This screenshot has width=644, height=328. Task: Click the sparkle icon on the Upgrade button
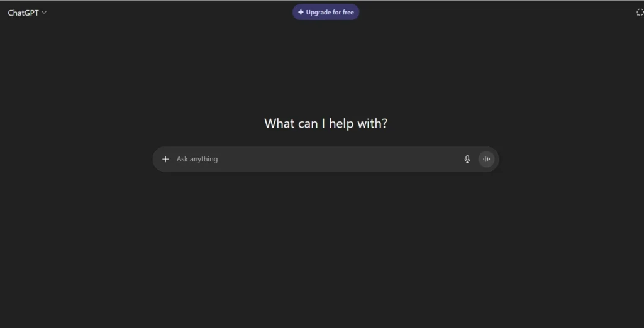point(301,13)
